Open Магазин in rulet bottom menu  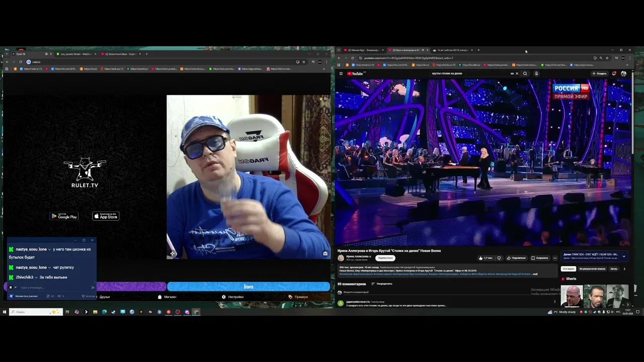click(x=167, y=297)
